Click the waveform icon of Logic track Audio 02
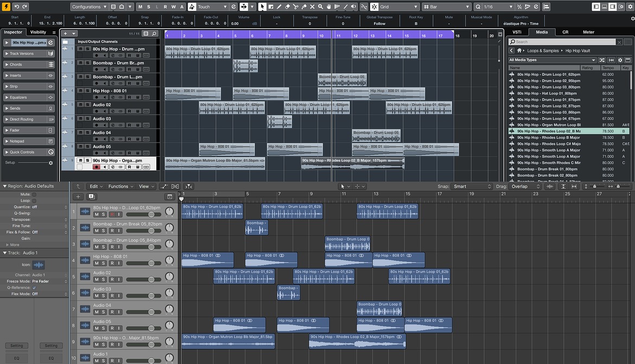 click(x=85, y=277)
